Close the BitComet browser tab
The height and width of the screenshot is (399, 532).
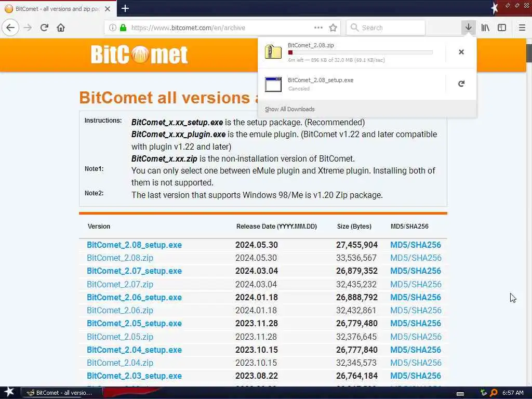(x=108, y=9)
